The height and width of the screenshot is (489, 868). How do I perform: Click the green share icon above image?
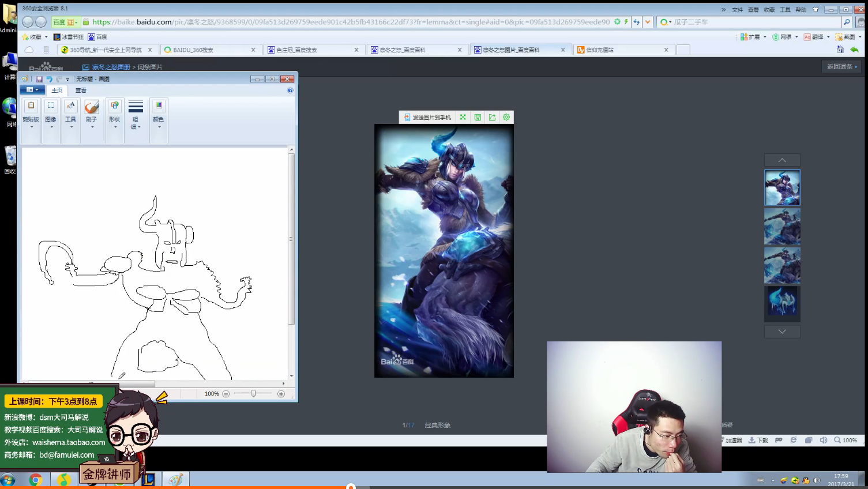click(x=492, y=117)
